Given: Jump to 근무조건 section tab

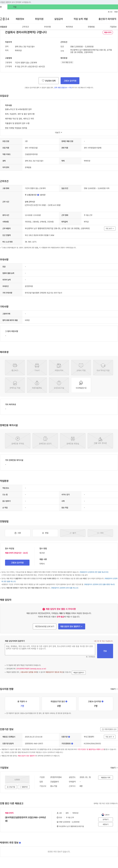Looking at the screenshot, I should (26, 27).
